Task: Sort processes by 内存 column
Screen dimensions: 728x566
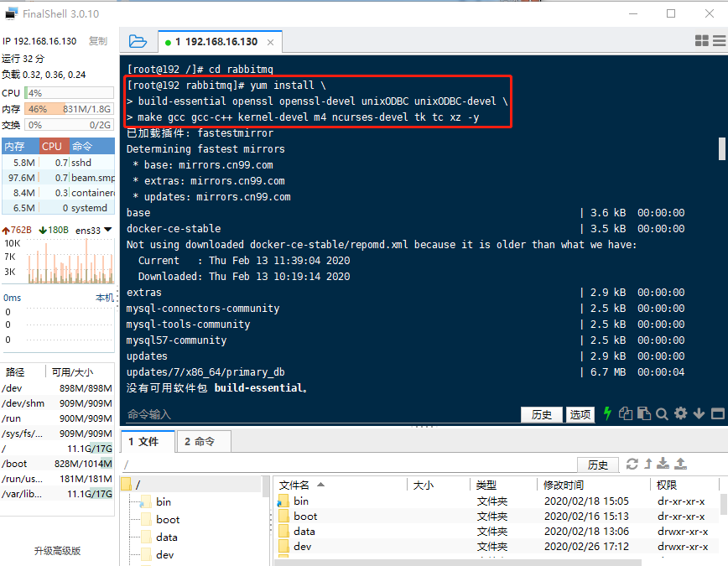Action: [x=21, y=146]
